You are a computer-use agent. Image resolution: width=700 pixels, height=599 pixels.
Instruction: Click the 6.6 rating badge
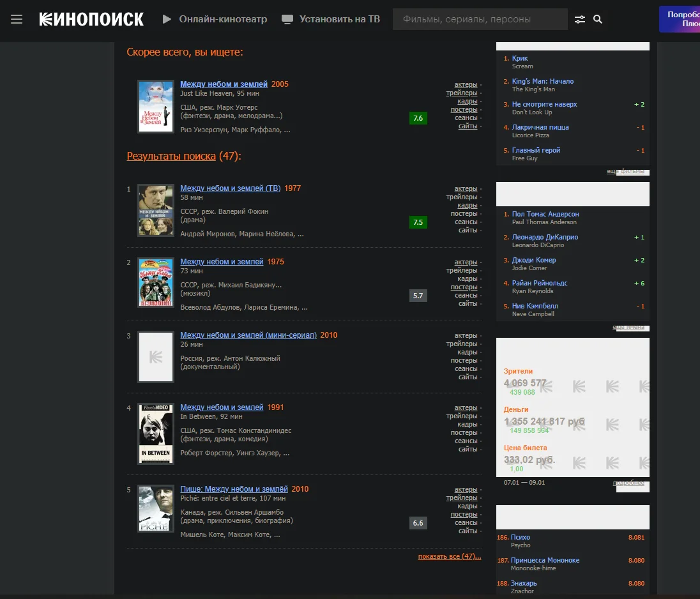click(418, 523)
